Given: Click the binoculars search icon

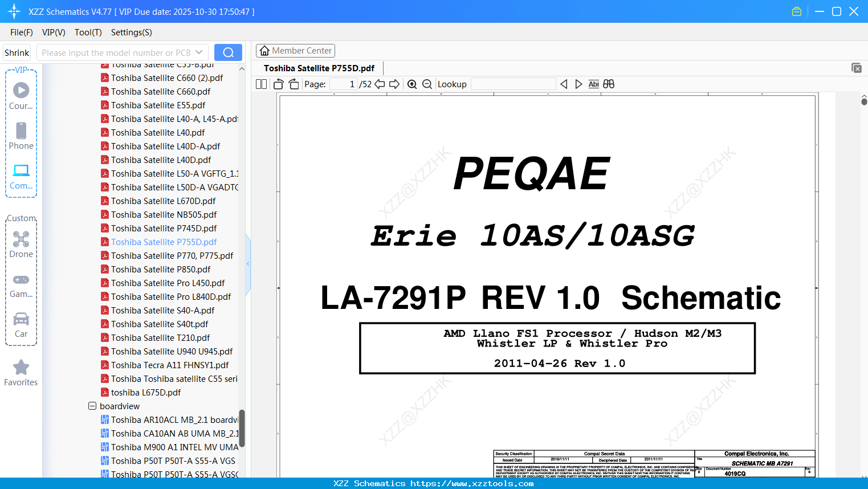Looking at the screenshot, I should tap(609, 84).
